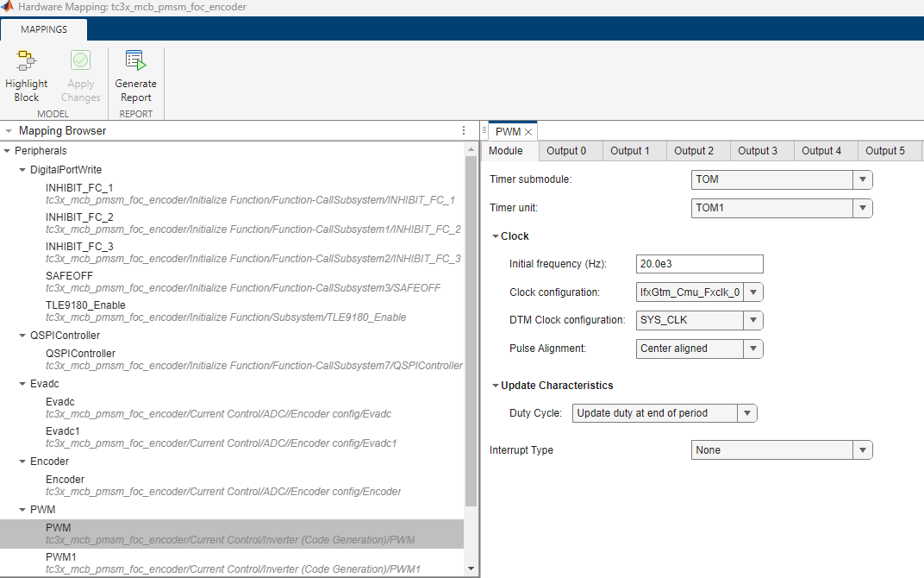Click the Mapping Browser scroll down arrow

(471, 569)
